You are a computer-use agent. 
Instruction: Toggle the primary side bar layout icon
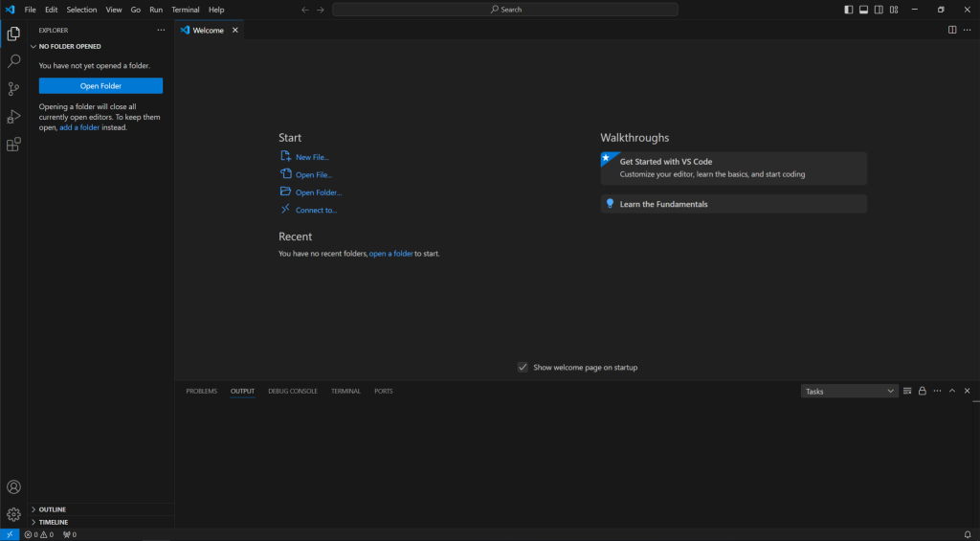[848, 10]
